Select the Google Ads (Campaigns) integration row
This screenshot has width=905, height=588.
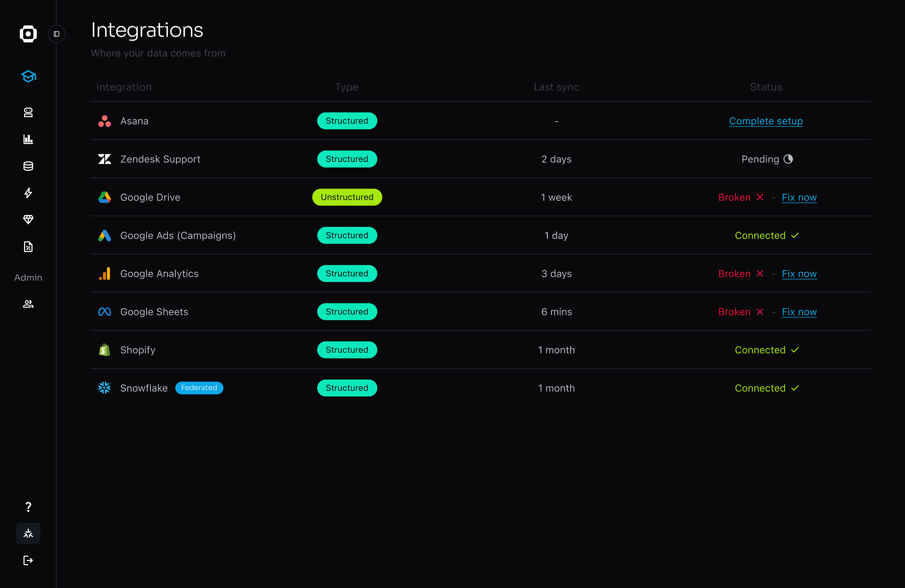(178, 235)
